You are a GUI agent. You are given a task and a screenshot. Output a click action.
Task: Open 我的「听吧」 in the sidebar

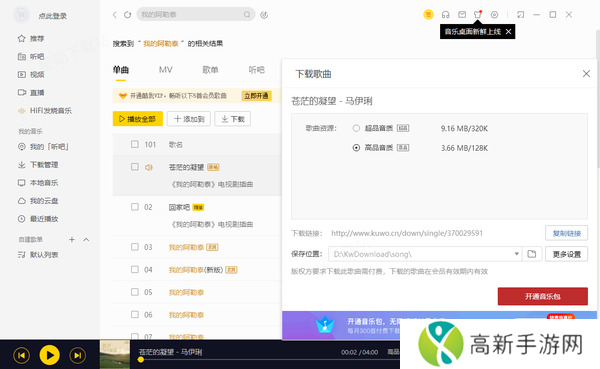[x=43, y=147]
